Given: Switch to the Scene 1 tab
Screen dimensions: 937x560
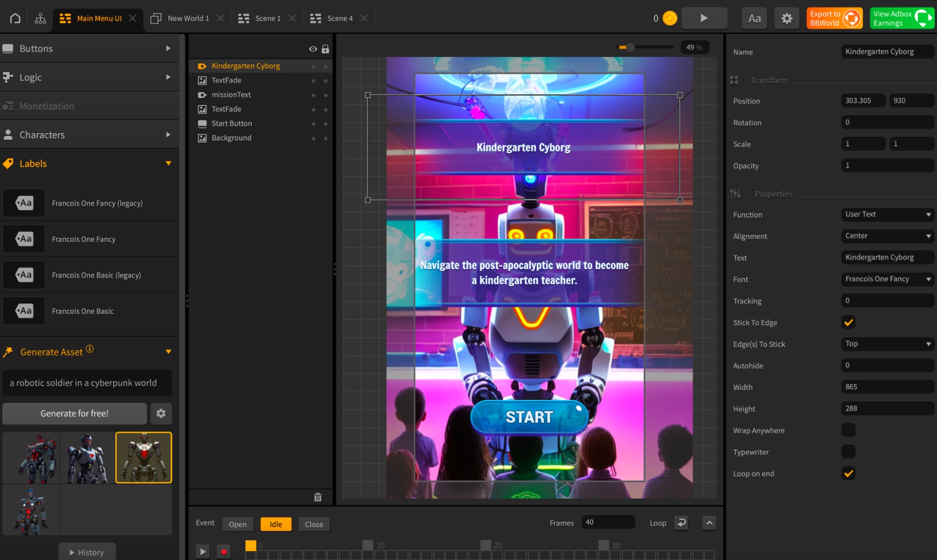Looking at the screenshot, I should coord(267,18).
